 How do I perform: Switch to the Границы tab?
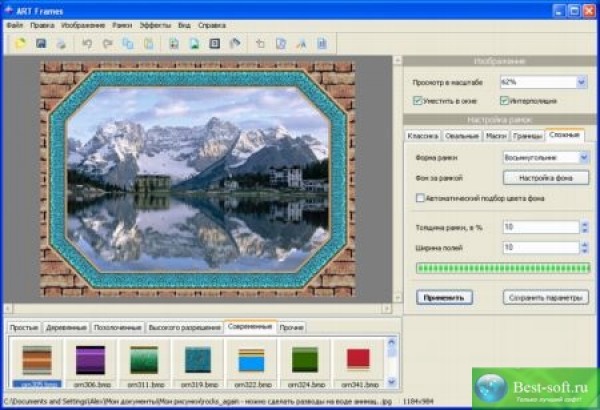coord(527,136)
